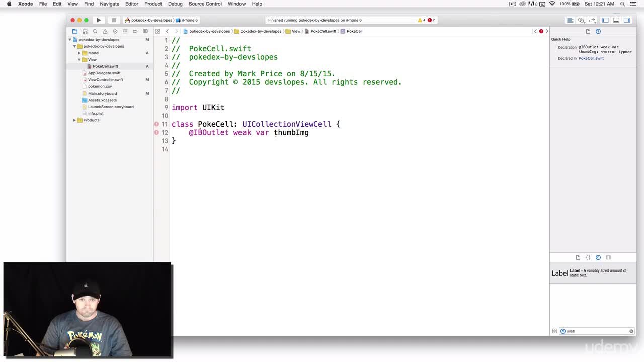The height and width of the screenshot is (362, 644).
Task: Open the Find navigator tab
Action: pos(95,31)
